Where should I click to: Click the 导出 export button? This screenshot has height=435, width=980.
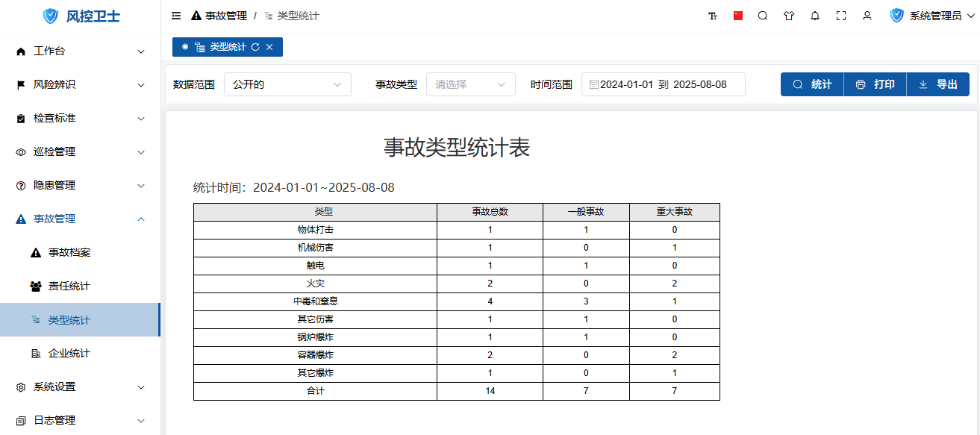pyautogui.click(x=937, y=84)
